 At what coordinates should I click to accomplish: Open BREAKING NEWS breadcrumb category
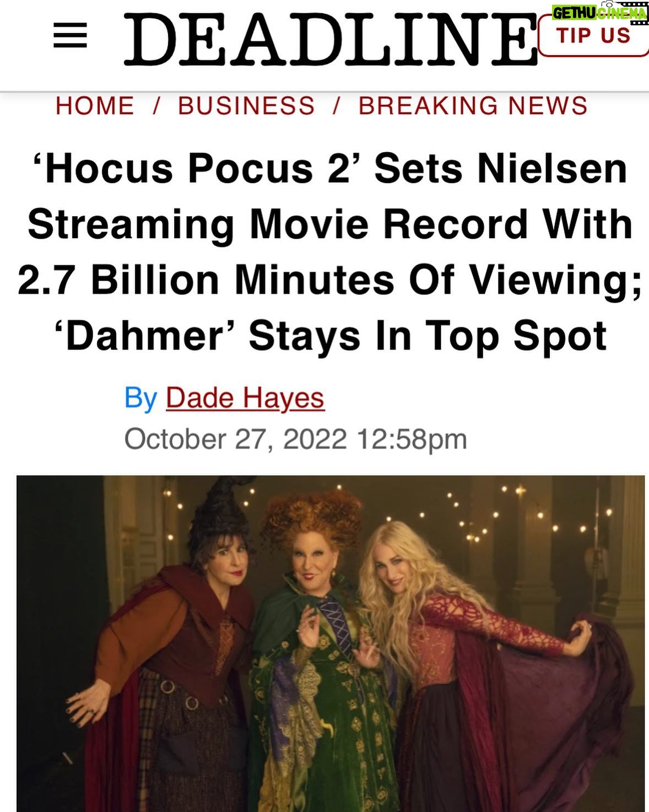[x=473, y=106]
